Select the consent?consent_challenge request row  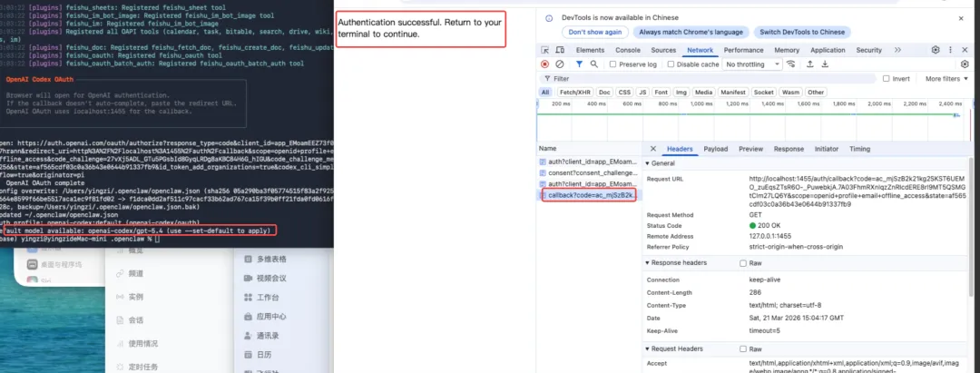click(x=589, y=172)
